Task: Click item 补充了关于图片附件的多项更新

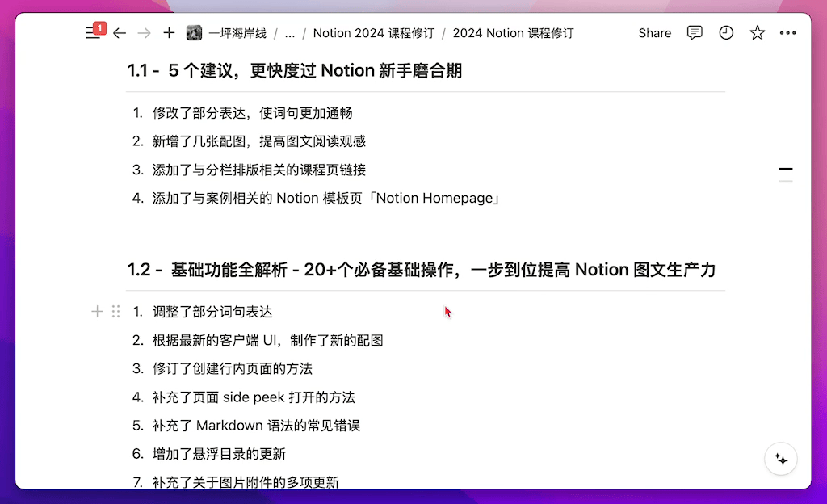Action: 246,482
